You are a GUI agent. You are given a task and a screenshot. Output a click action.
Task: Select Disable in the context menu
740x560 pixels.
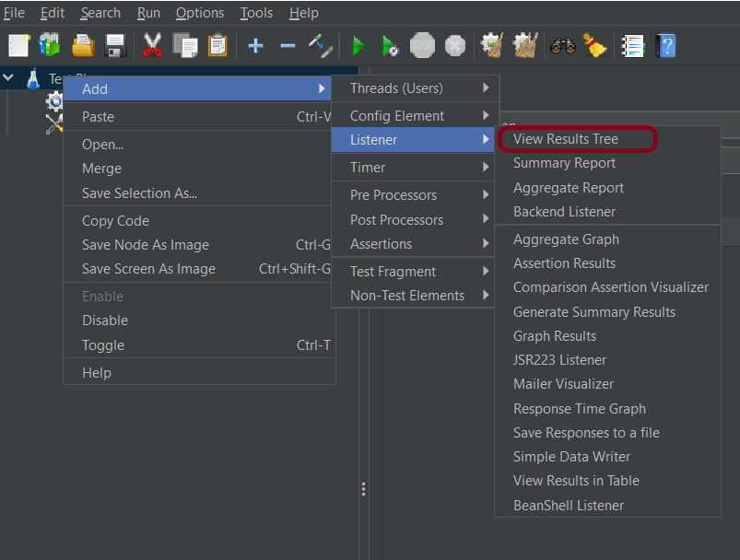pyautogui.click(x=105, y=321)
